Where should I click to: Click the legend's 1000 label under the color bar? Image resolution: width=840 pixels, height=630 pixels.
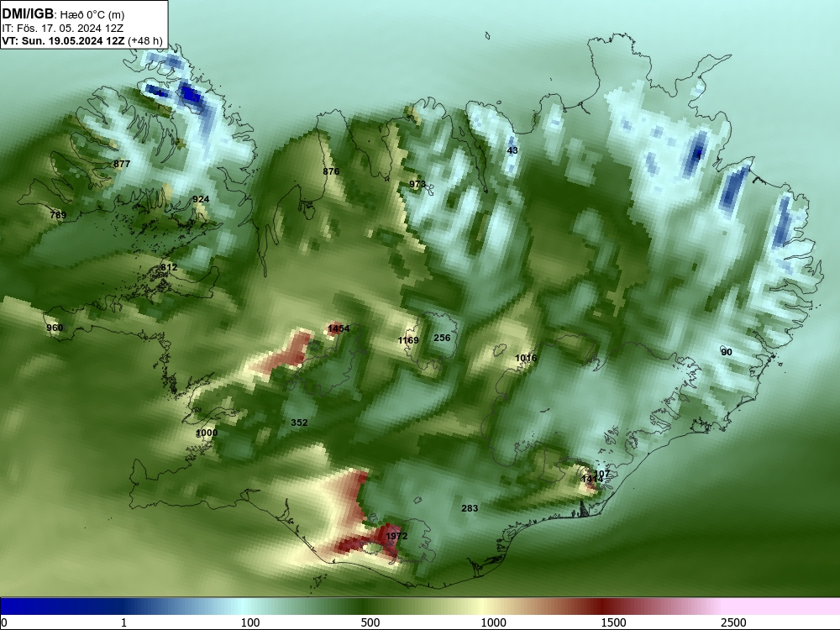coord(493,622)
